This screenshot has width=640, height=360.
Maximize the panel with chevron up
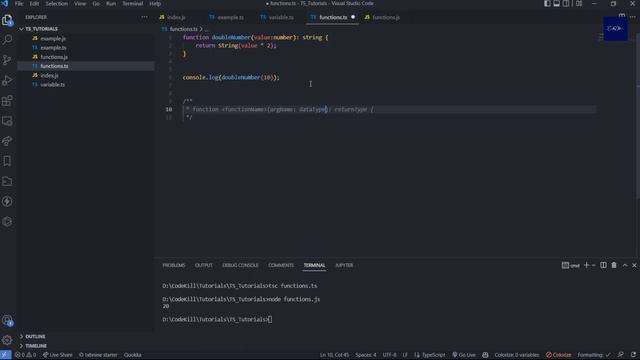pos(625,265)
